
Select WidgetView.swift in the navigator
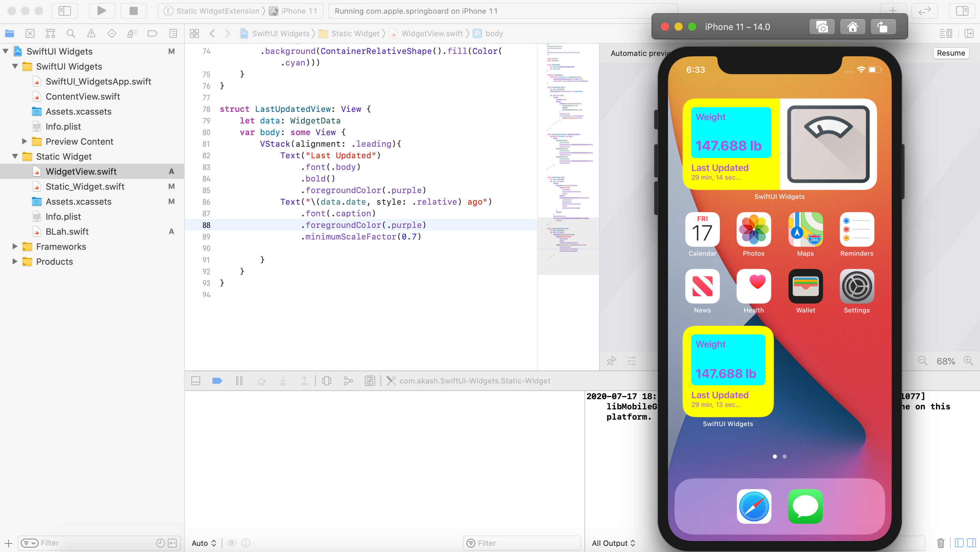(x=81, y=171)
